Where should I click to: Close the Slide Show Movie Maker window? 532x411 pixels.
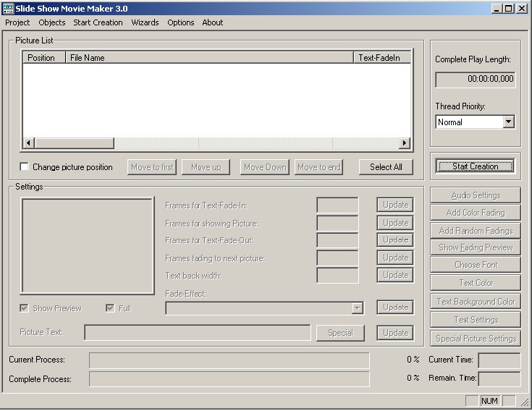[x=521, y=9]
